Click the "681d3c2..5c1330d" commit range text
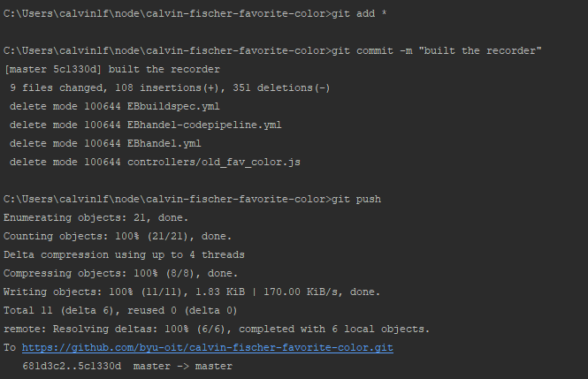Screen dimensions: 588x379 (72, 367)
